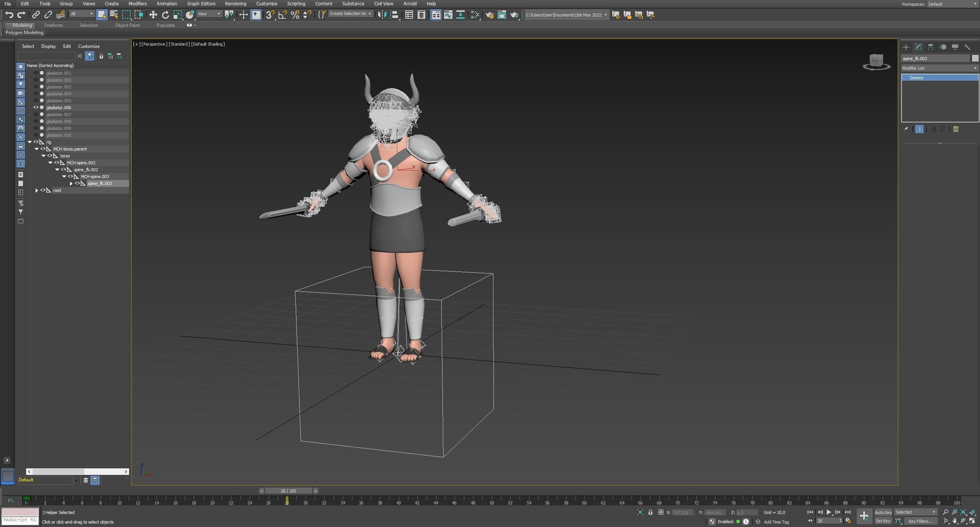Collapse the rig tree node
980x527 pixels.
(29, 142)
